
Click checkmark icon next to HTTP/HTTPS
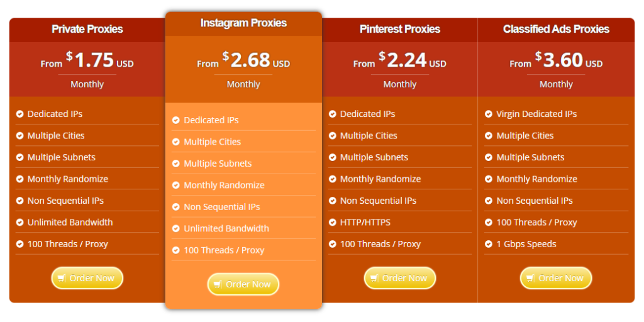click(332, 222)
